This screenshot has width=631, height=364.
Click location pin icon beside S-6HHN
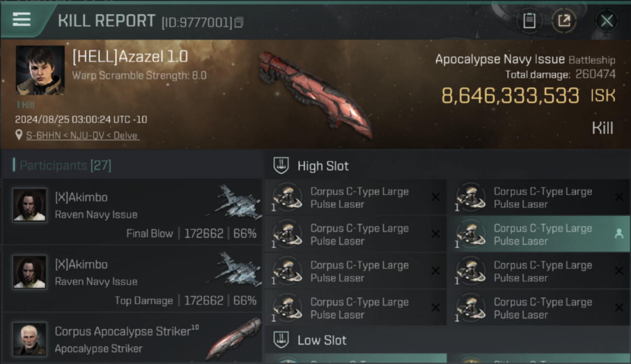(x=19, y=135)
